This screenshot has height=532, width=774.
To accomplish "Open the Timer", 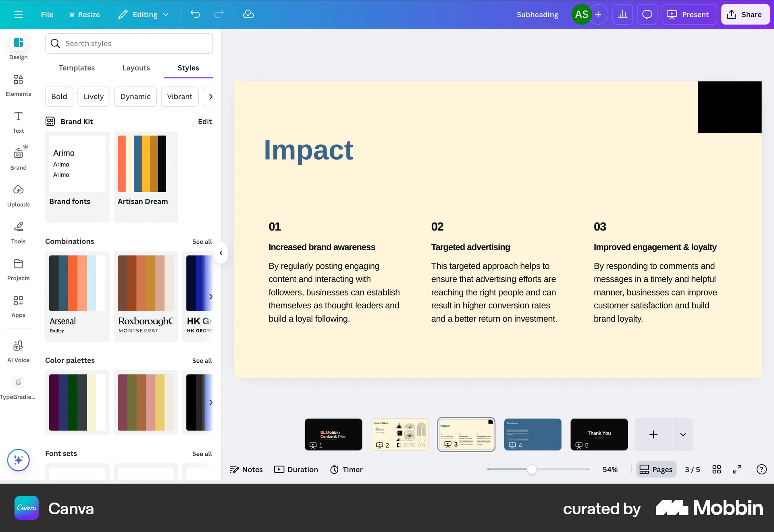I will 347,470.
